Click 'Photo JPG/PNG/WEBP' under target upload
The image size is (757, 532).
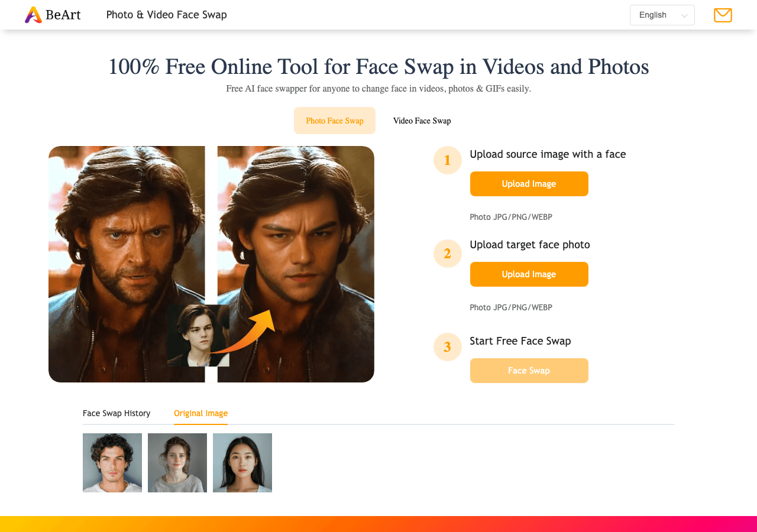click(x=511, y=307)
